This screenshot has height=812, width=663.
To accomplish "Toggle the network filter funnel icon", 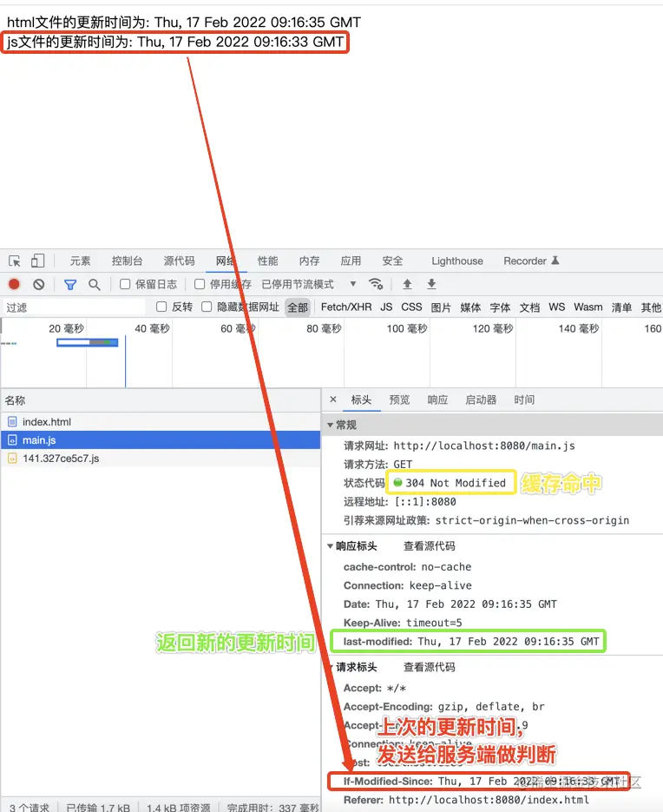I will pyautogui.click(x=70, y=284).
